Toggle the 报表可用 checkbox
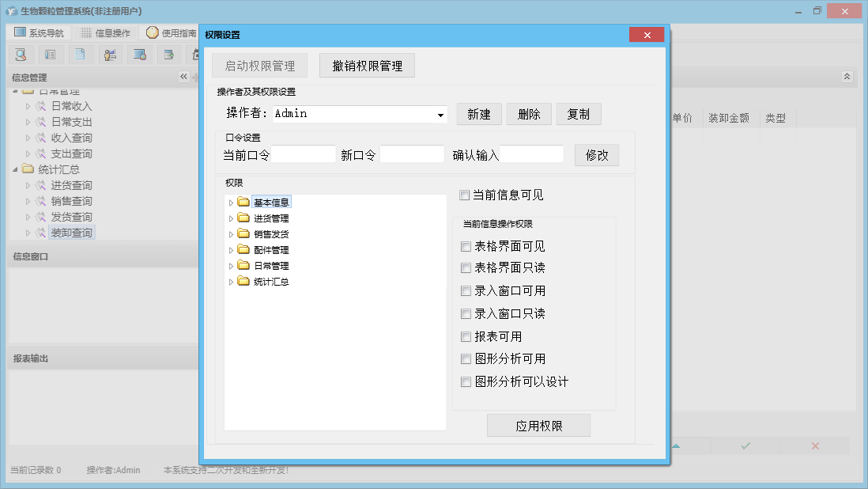The width and height of the screenshot is (868, 489). point(466,337)
